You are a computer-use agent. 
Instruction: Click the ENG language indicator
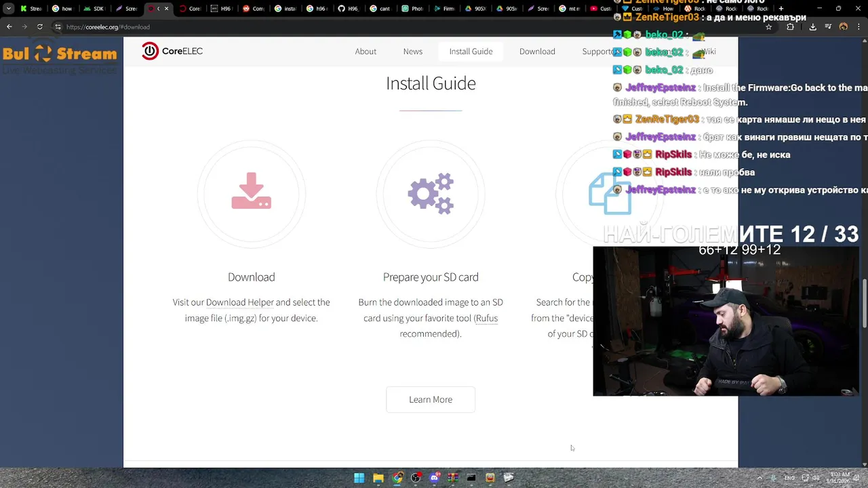click(789, 478)
